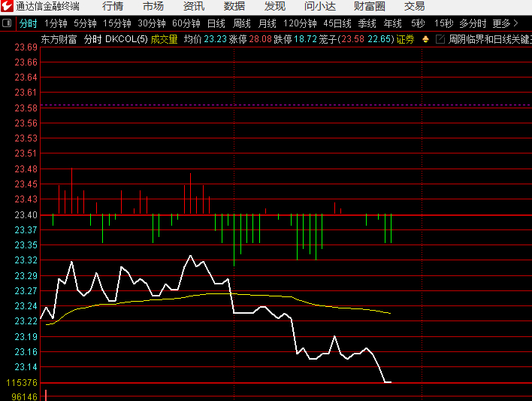Click the 成交量 indicator label

(165, 39)
